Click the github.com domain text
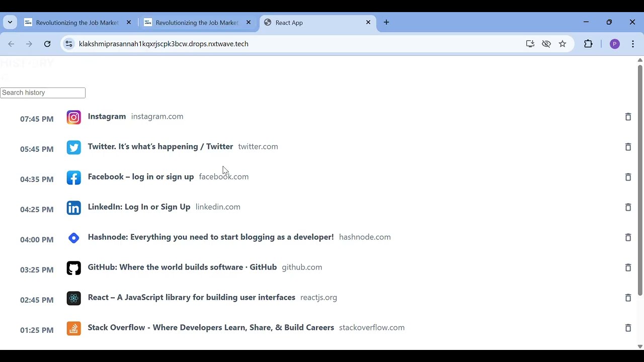The width and height of the screenshot is (644, 362). [302, 267]
